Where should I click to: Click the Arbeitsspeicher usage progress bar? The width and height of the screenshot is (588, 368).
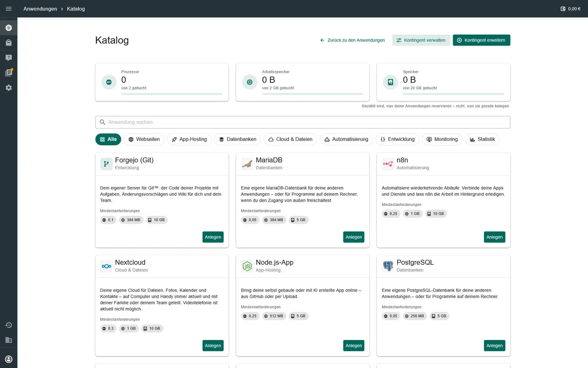(312, 94)
